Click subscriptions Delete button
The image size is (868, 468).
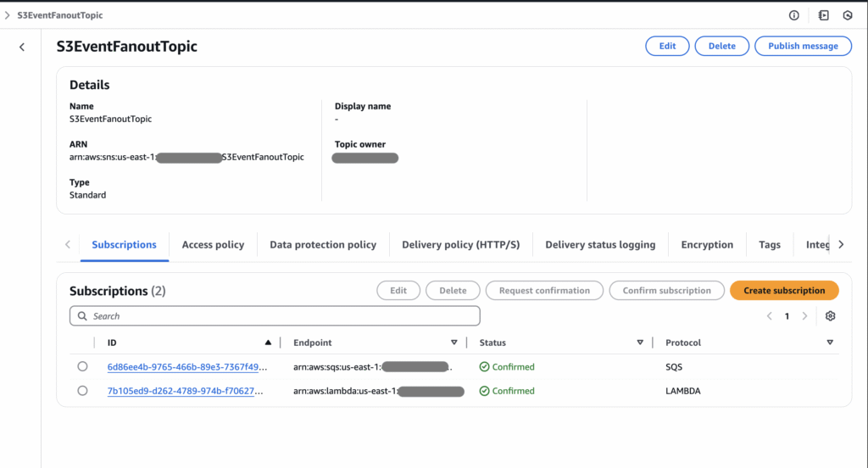point(453,290)
